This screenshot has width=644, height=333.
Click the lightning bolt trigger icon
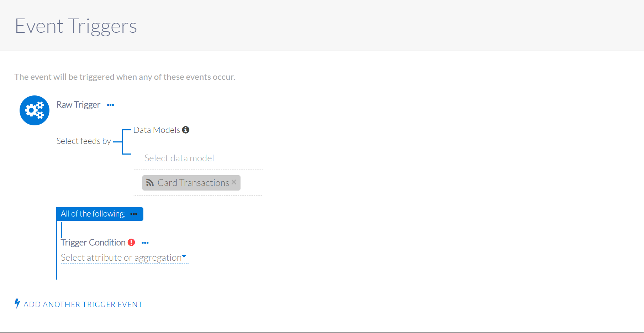(x=17, y=303)
